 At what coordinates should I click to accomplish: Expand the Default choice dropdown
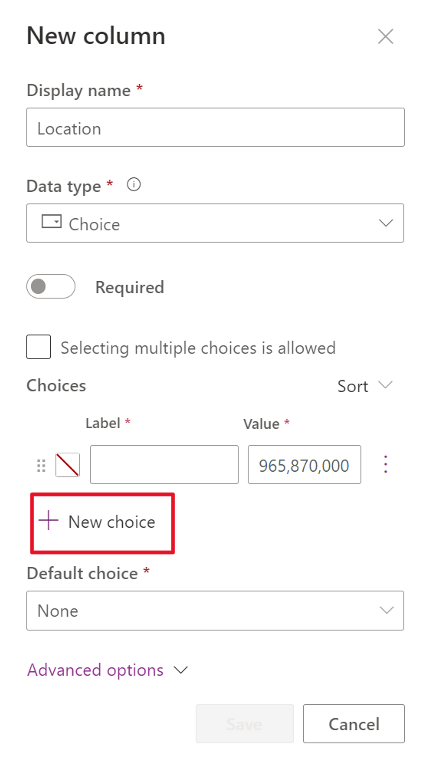(x=215, y=611)
